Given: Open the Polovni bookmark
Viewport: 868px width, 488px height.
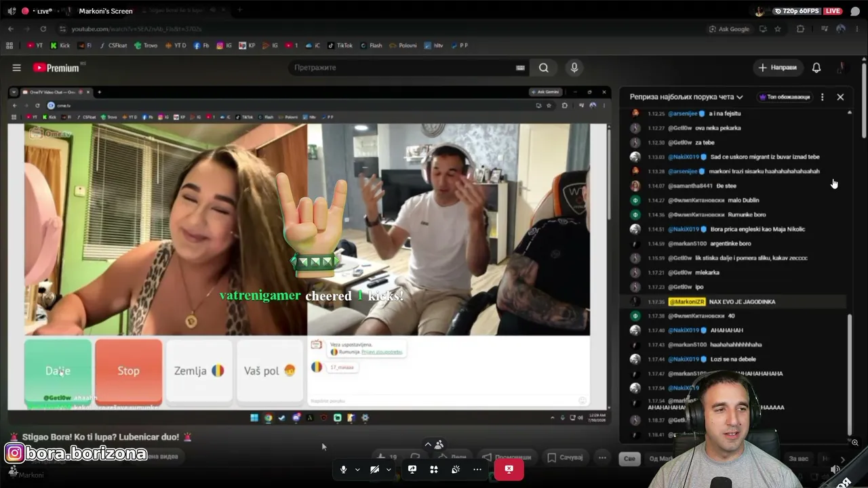Looking at the screenshot, I should [x=403, y=45].
